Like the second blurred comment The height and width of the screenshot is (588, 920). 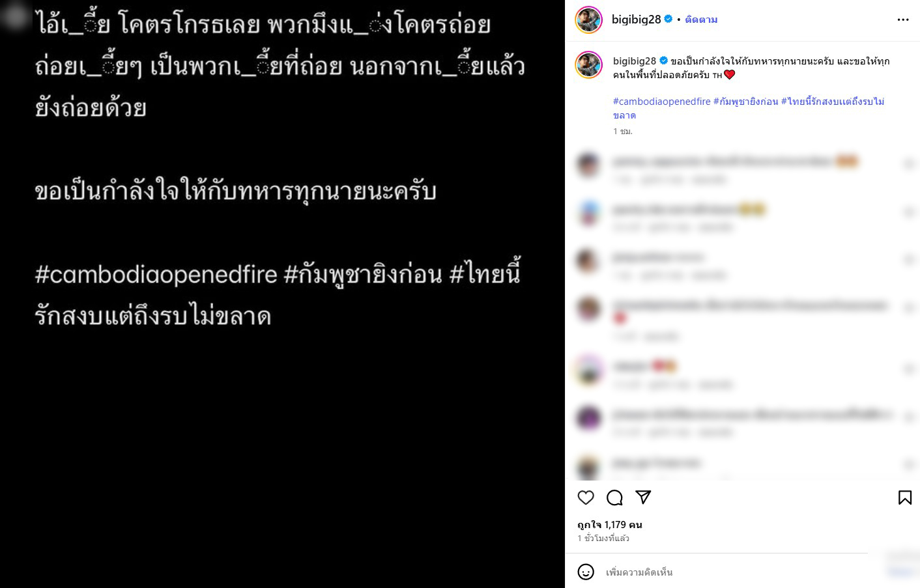click(909, 212)
